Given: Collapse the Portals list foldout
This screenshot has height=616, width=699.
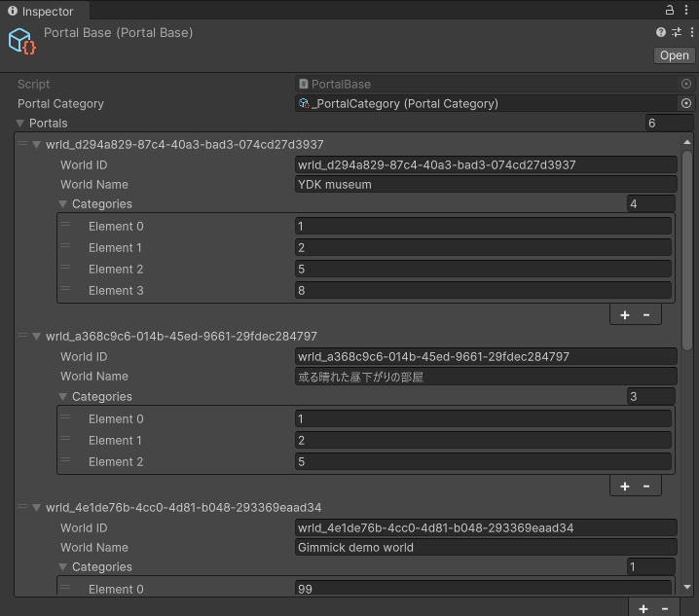Looking at the screenshot, I should coord(20,123).
